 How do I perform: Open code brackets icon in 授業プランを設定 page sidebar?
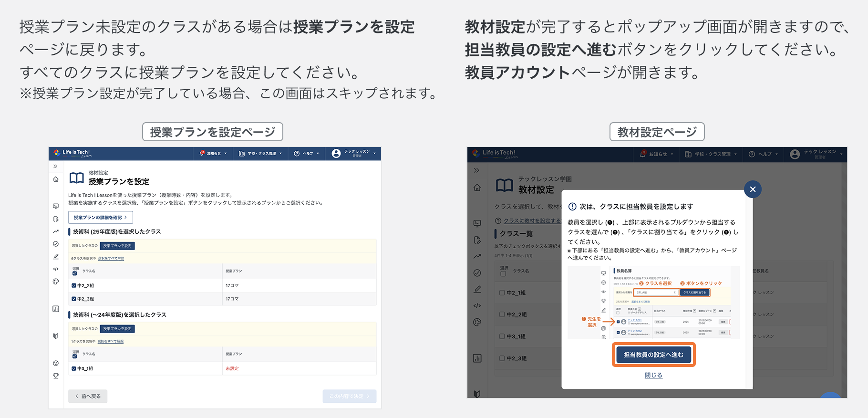pyautogui.click(x=56, y=269)
